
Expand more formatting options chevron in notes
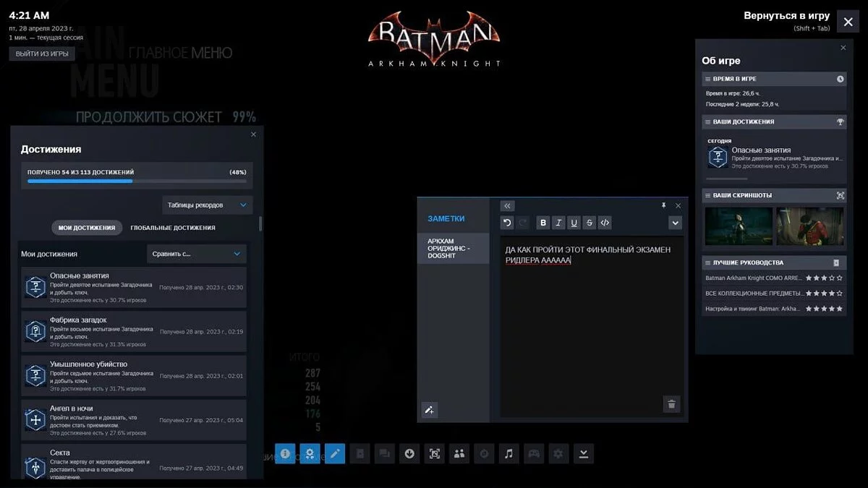[675, 223]
